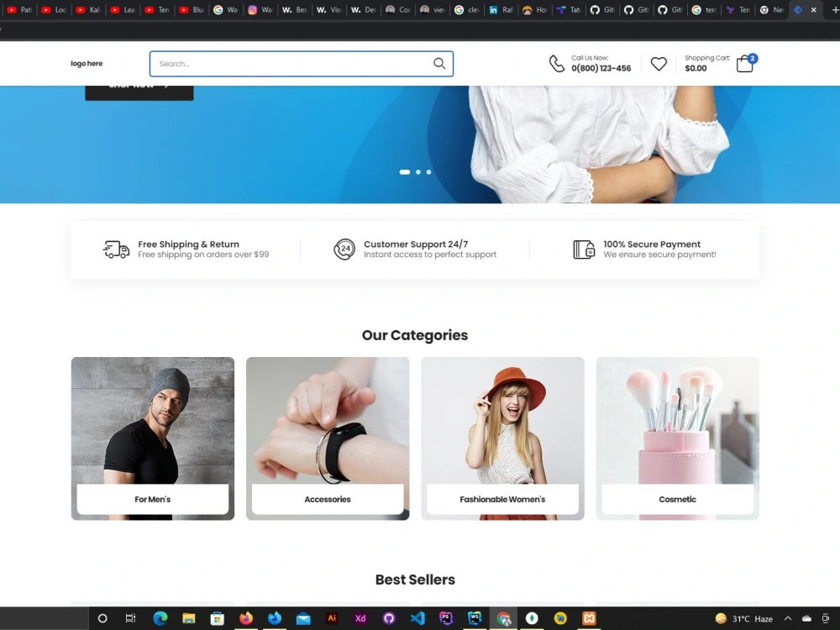
Task: Open Microsoft Edge from the taskbar
Action: pyautogui.click(x=160, y=618)
